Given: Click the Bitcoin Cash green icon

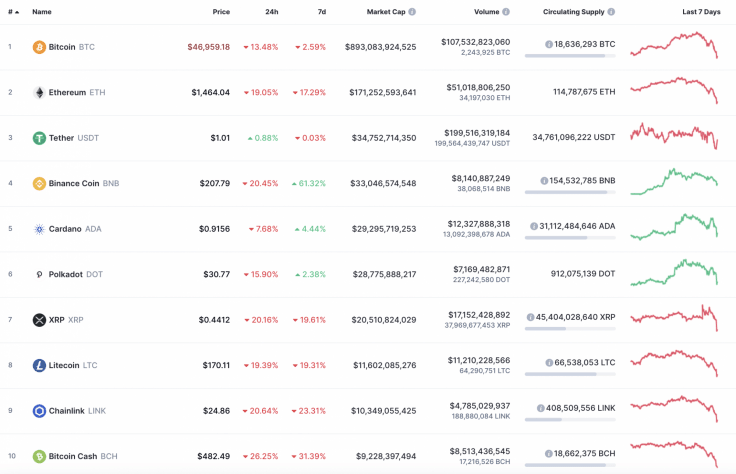Looking at the screenshot, I should (39, 456).
